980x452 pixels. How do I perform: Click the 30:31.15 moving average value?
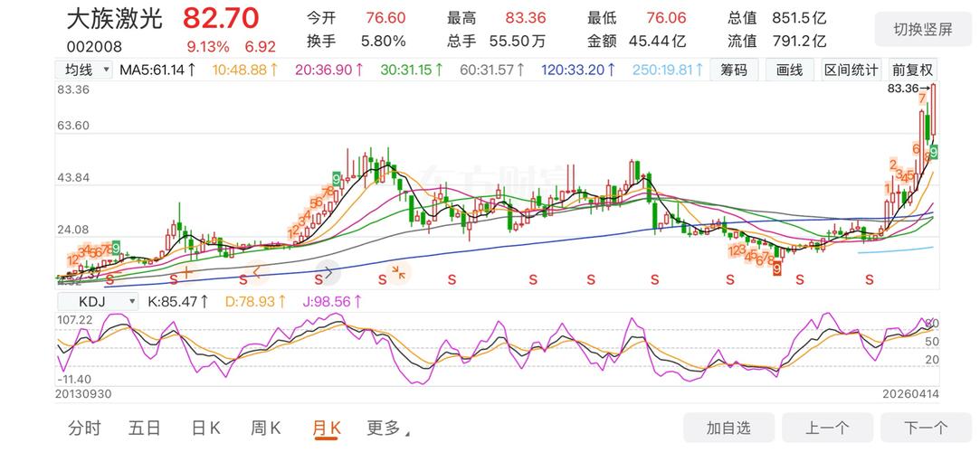pyautogui.click(x=412, y=70)
